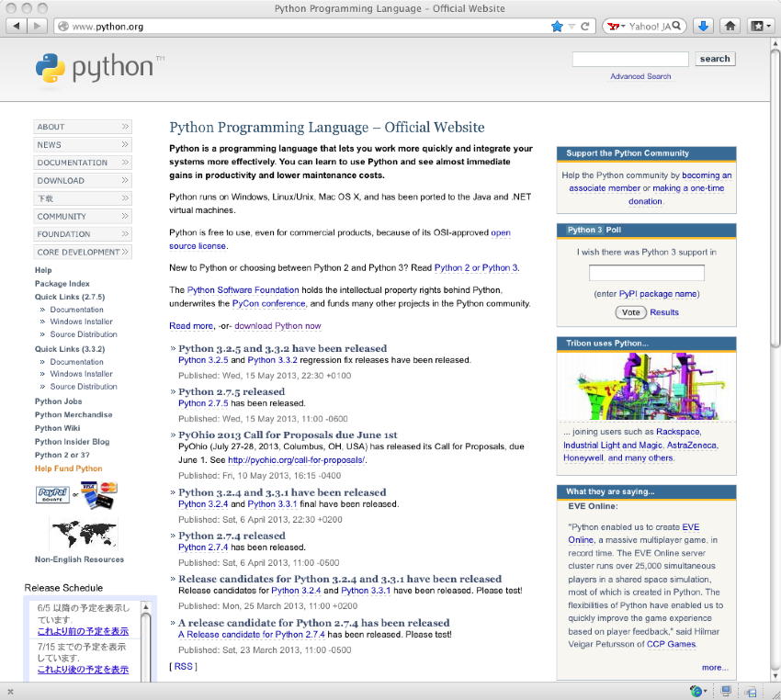Open the Python Jobs link
781x700 pixels.
58,401
